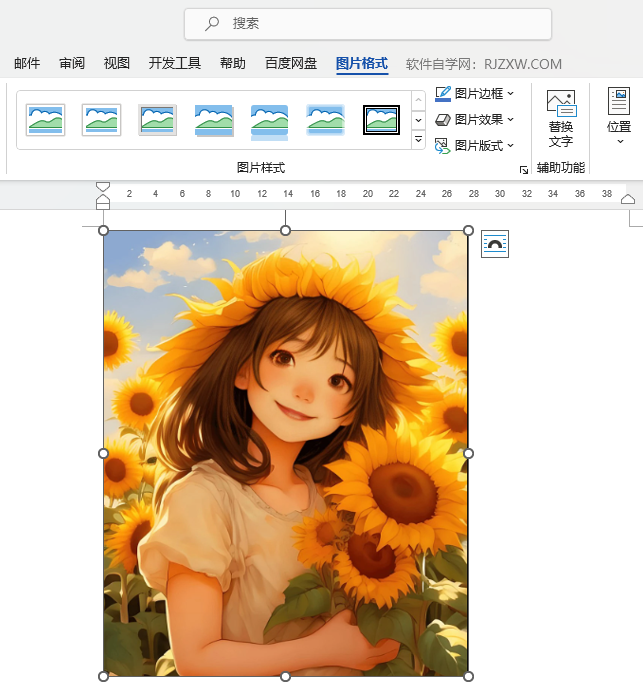Open the layout options icon beside picture
The width and height of the screenshot is (643, 694).
(495, 244)
